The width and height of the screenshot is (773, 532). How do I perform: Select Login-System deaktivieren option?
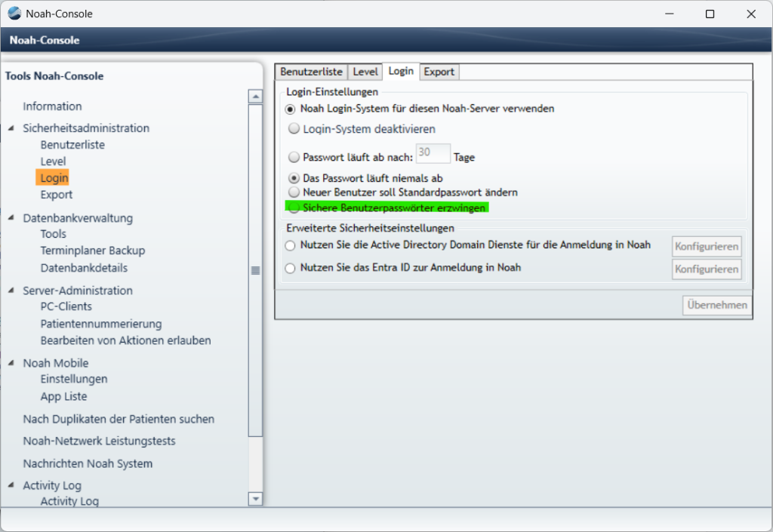(x=294, y=129)
